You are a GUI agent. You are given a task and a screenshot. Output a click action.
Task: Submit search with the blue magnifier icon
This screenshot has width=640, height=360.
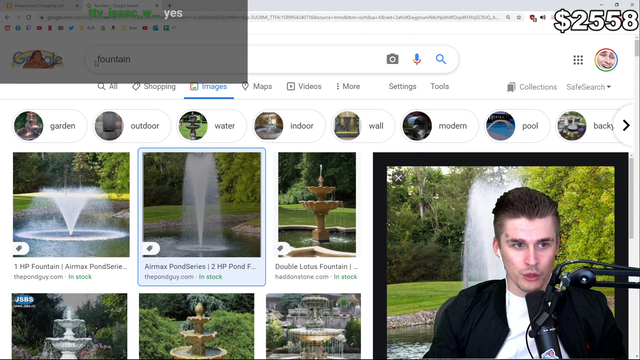440,59
